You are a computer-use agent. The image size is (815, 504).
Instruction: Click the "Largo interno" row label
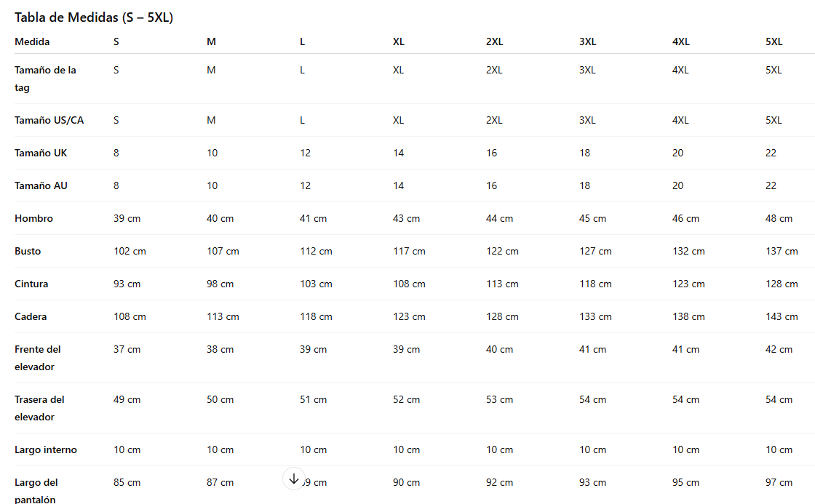46,449
